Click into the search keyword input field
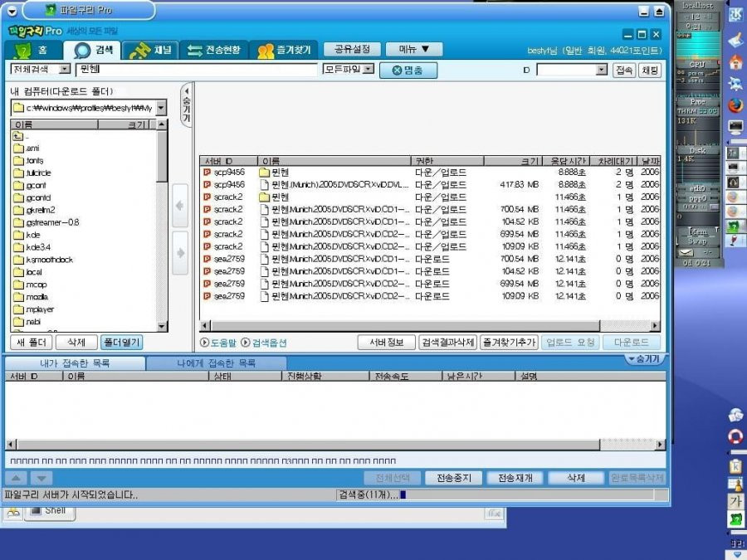This screenshot has width=747, height=560. [196, 70]
